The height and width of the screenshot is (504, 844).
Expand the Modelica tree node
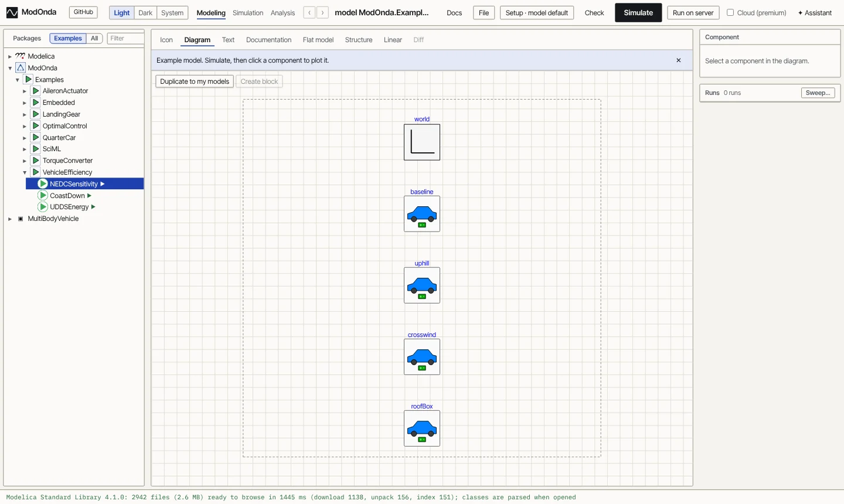[x=10, y=57]
